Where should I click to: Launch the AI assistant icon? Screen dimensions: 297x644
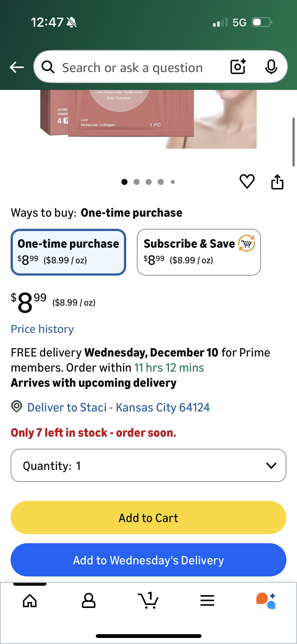(x=266, y=601)
